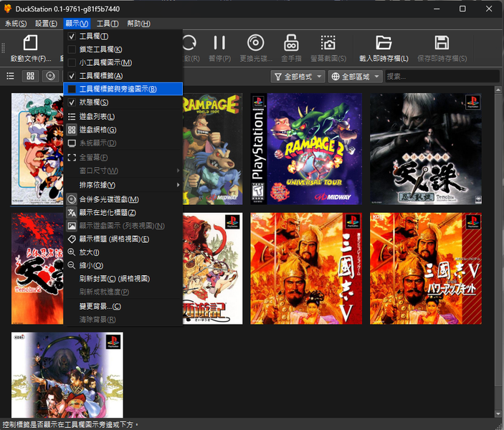Click the 更換光碟 change disc icon
Image resolution: width=504 pixels, height=430 pixels.
[256, 43]
